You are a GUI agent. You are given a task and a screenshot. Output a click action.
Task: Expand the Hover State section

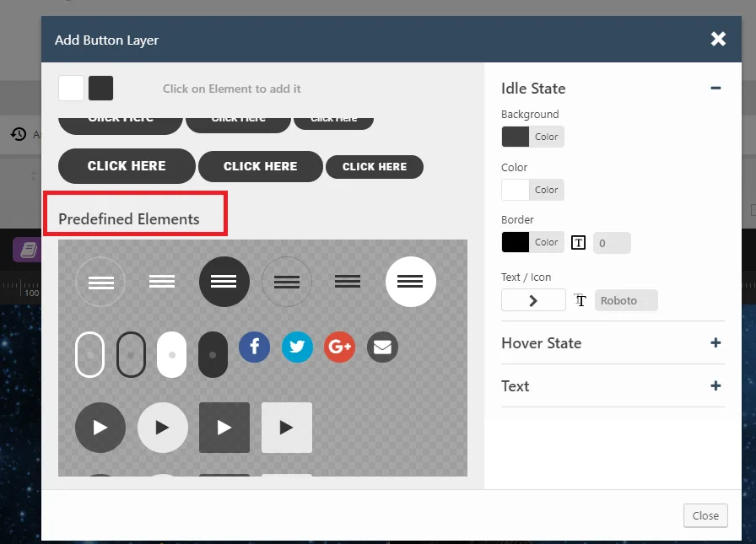715,343
